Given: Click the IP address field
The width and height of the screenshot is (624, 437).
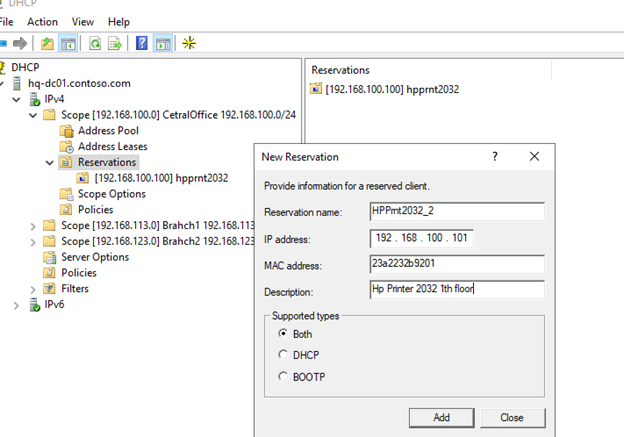Looking at the screenshot, I should pos(421,238).
